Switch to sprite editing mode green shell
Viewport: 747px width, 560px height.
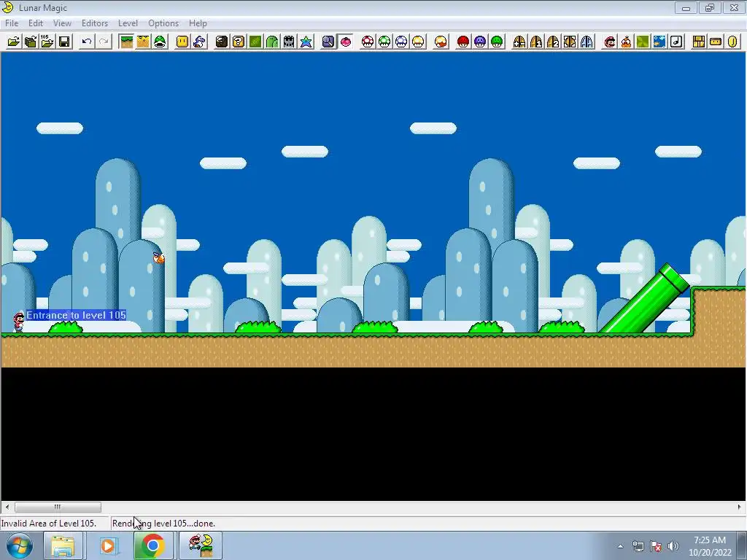pos(160,42)
